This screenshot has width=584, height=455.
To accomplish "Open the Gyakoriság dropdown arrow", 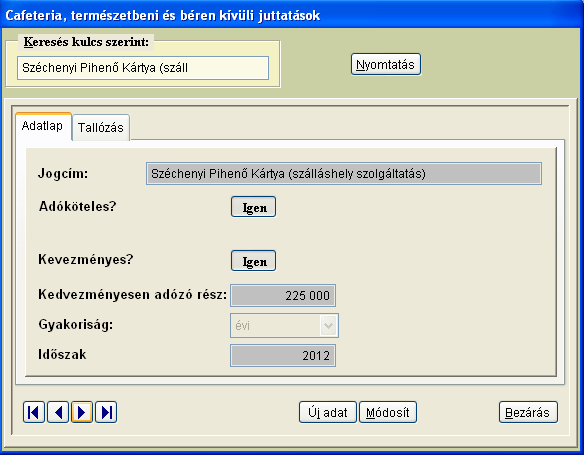I will tap(328, 326).
